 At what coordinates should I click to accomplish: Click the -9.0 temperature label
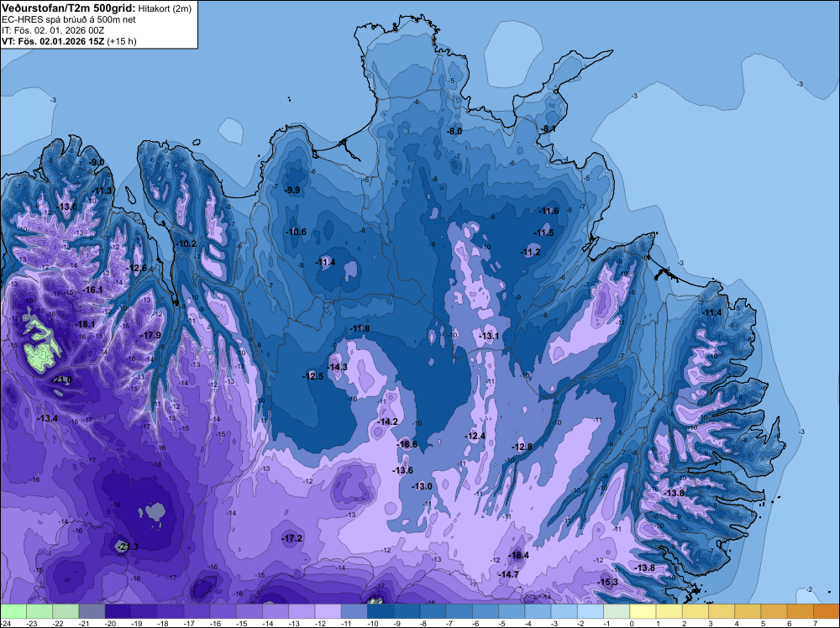pyautogui.click(x=97, y=162)
